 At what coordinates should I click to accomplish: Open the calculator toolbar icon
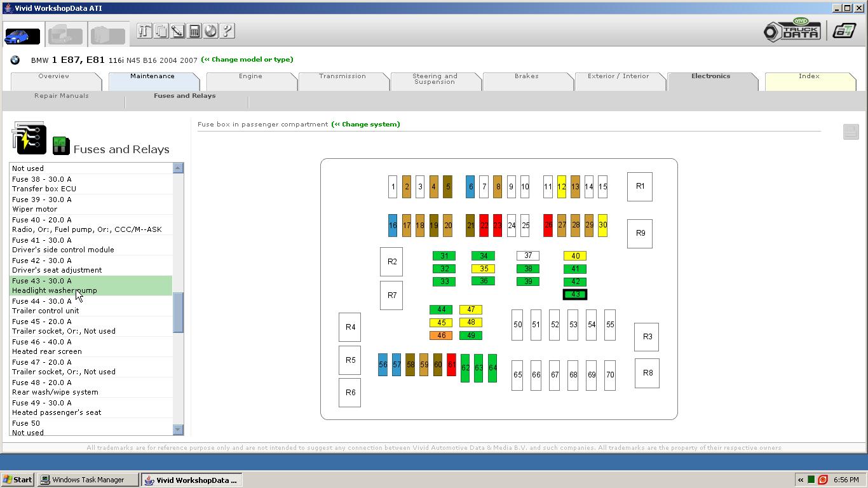click(194, 31)
